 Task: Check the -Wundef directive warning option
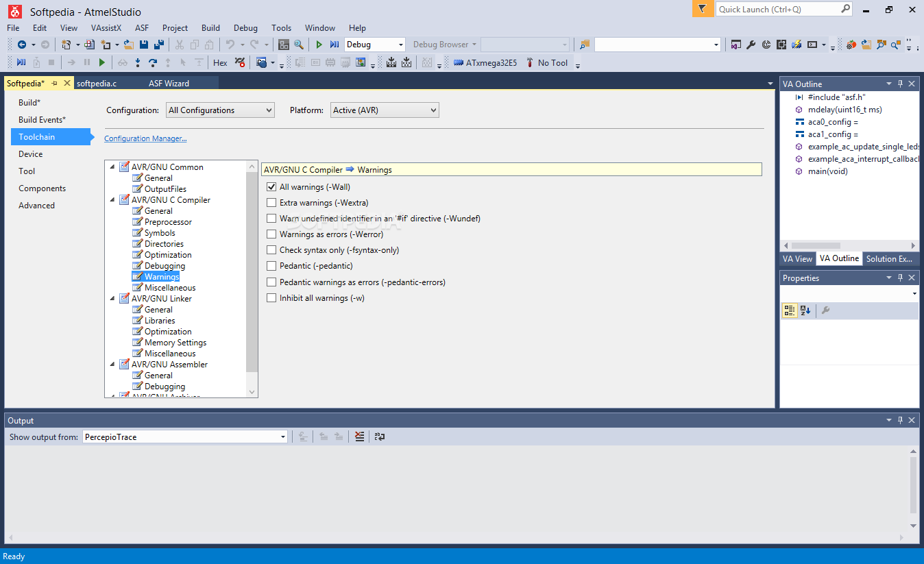(x=271, y=219)
